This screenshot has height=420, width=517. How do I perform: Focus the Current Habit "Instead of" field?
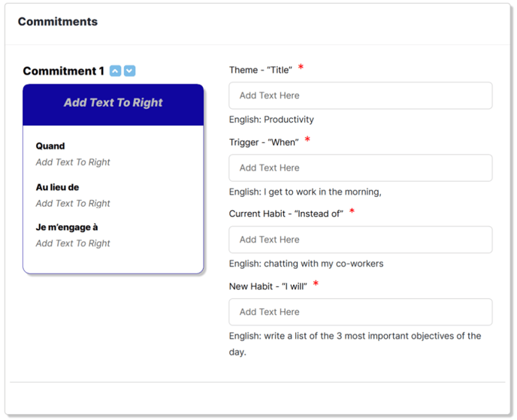tap(361, 240)
